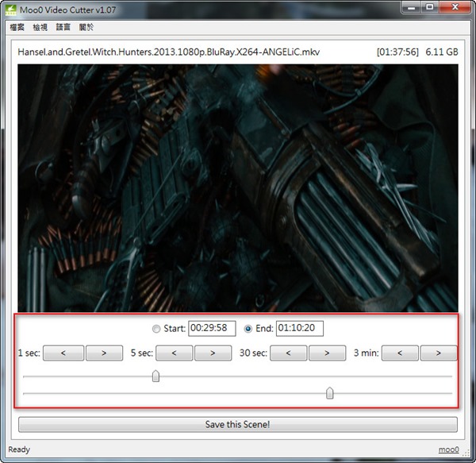Open the moo0 link in status bar
The image size is (476, 463).
click(x=447, y=450)
